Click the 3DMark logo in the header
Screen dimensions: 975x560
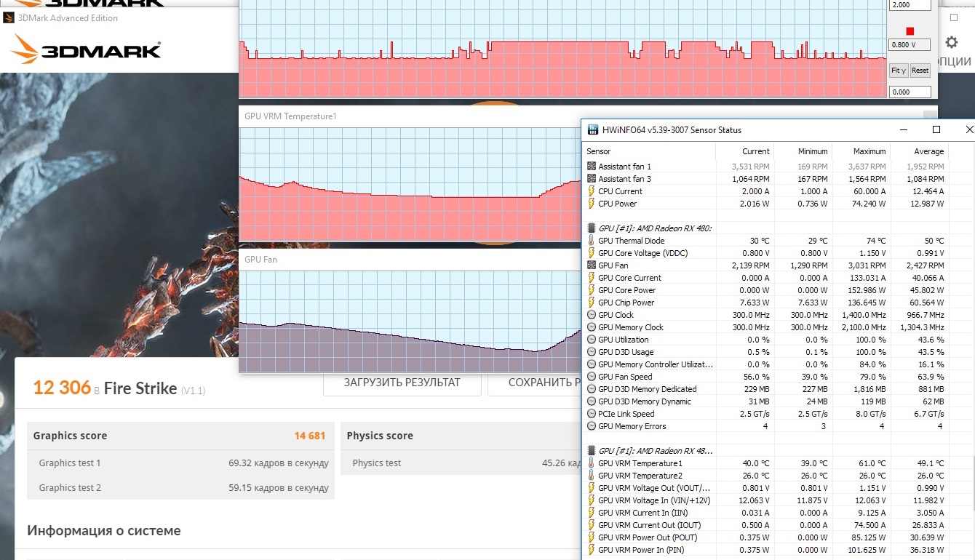click(87, 50)
